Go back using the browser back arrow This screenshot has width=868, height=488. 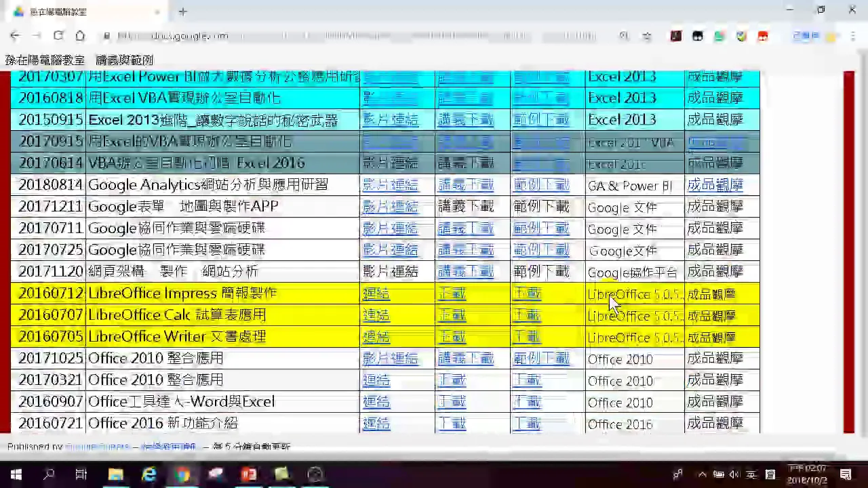click(15, 36)
